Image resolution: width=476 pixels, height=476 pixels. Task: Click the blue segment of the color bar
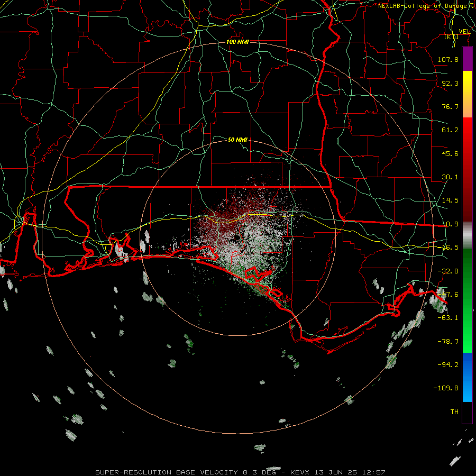tap(467, 377)
